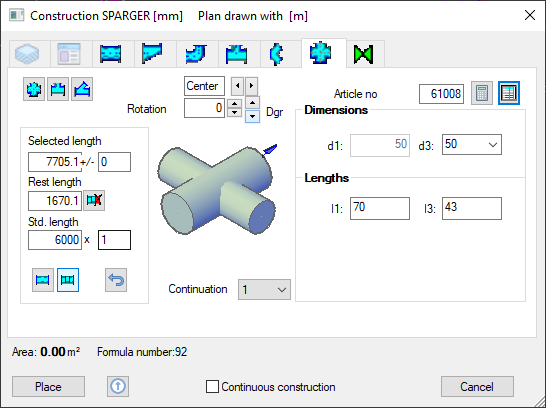The height and width of the screenshot is (408, 546).
Task: Open the Continuation dropdown
Action: coord(264,289)
